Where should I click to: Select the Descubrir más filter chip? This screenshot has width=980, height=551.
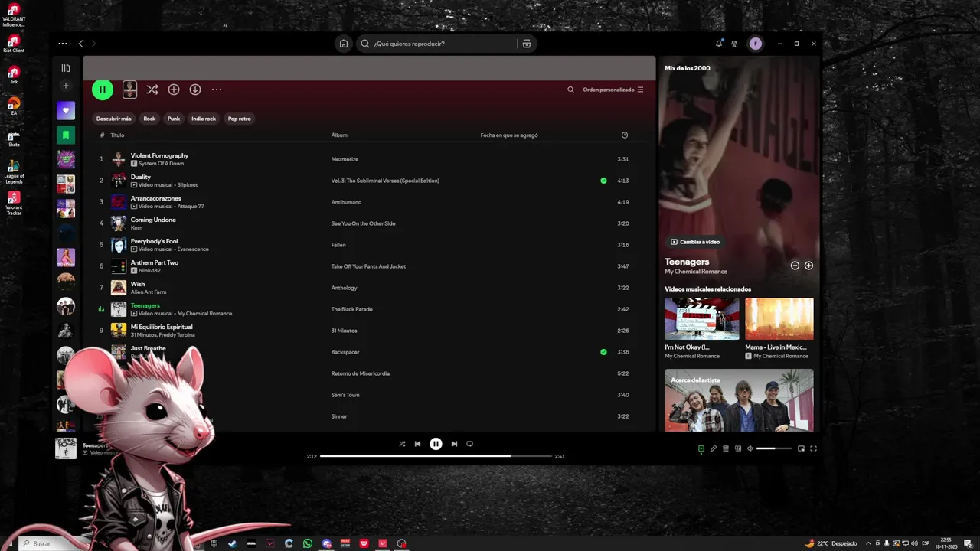click(x=114, y=119)
